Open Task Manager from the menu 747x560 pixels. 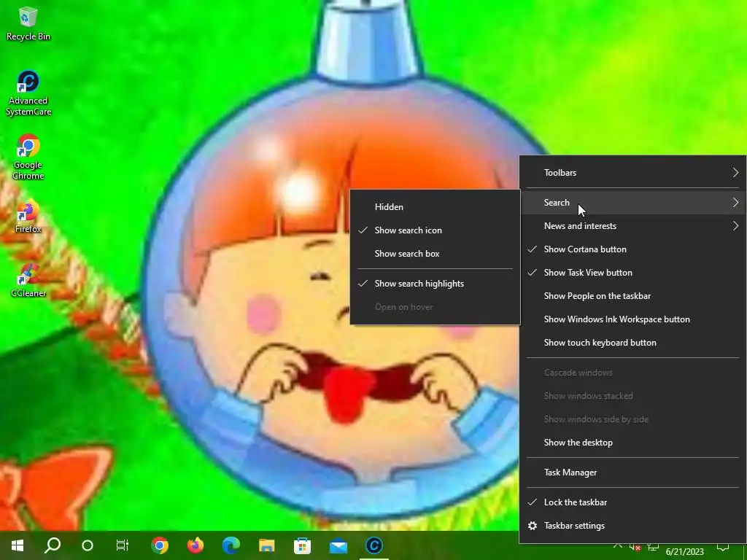632,472
